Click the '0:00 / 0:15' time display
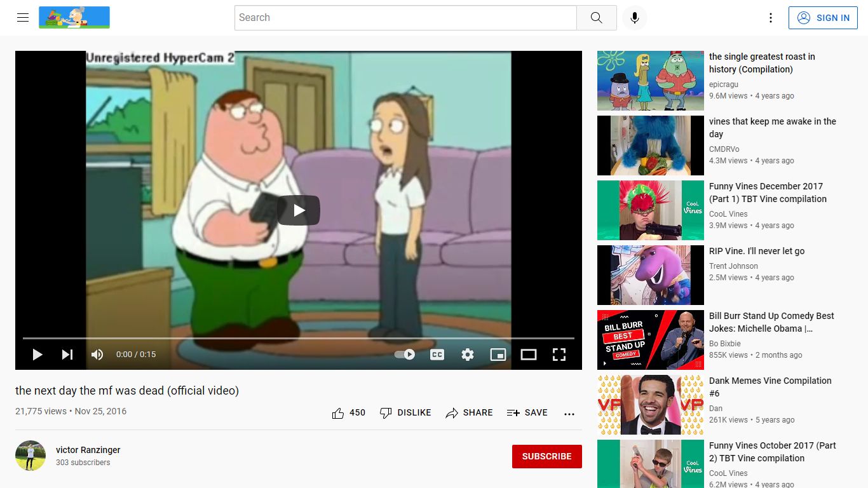 tap(136, 355)
